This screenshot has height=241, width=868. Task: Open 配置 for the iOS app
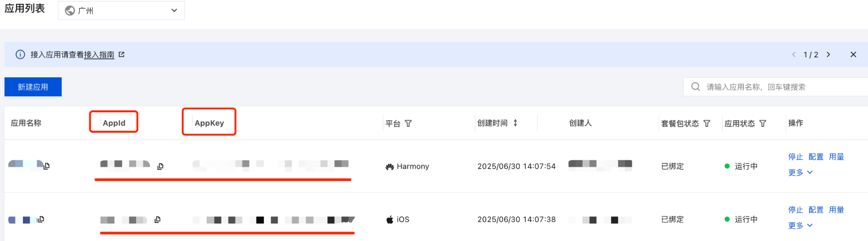tap(816, 210)
